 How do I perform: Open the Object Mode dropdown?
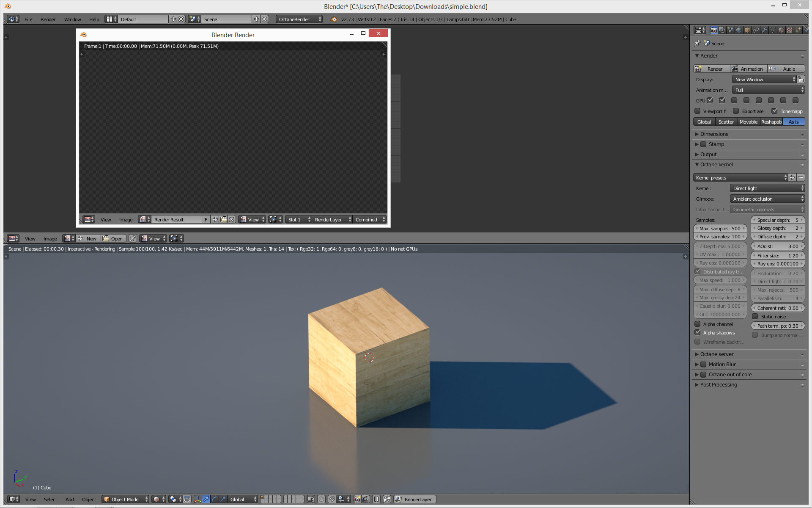click(126, 499)
